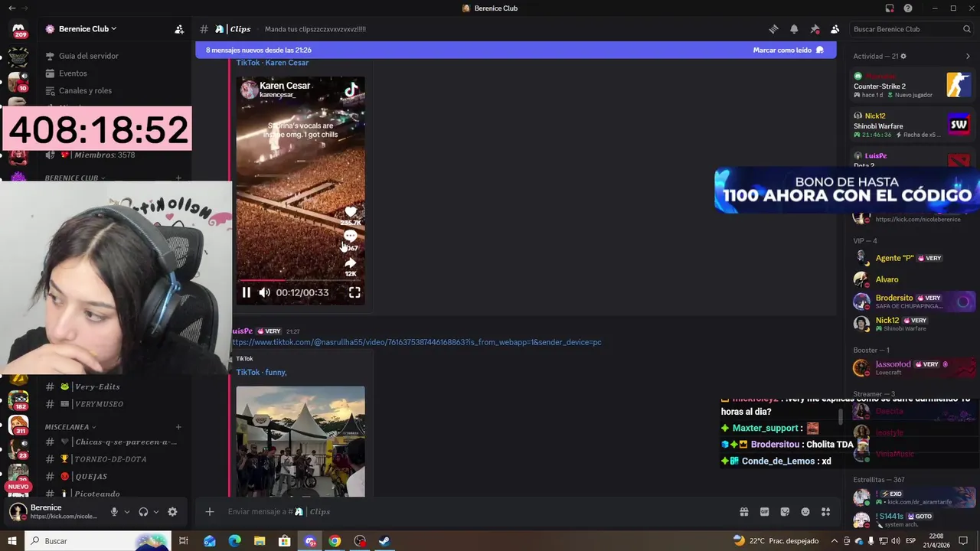980x551 pixels.
Task: Play the funny TikTok thumbnail
Action: click(x=300, y=442)
